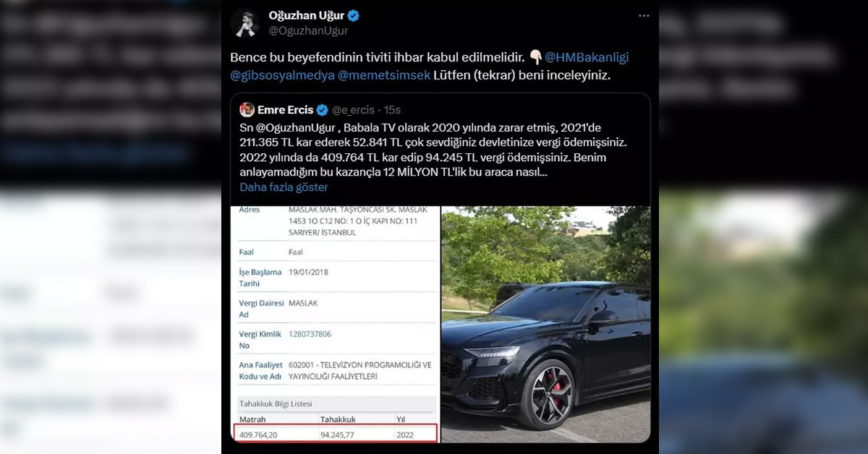Expand quoted tweet with Daha fazla göster
Image resolution: width=868 pixels, height=454 pixels.
click(x=284, y=187)
